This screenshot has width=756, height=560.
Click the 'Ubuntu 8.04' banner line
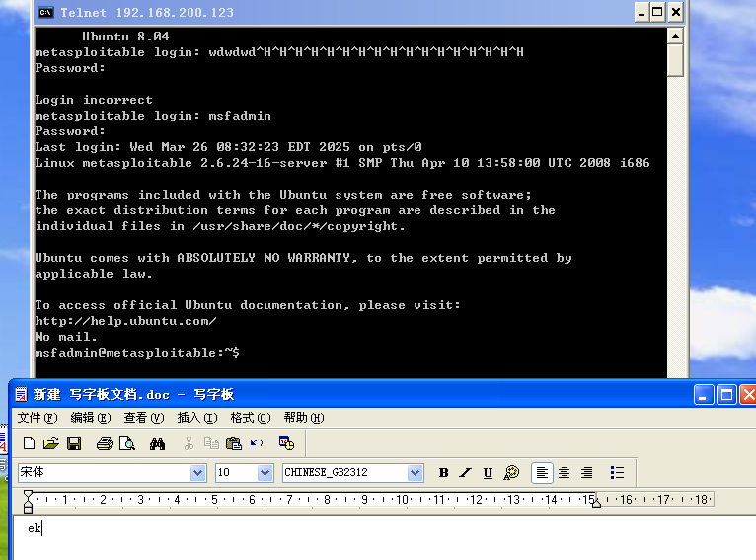126,37
